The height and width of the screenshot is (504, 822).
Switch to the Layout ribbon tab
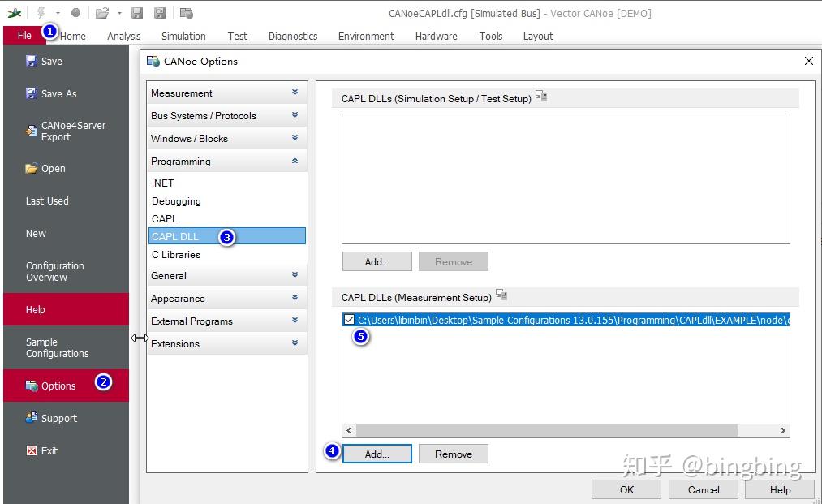tap(538, 37)
